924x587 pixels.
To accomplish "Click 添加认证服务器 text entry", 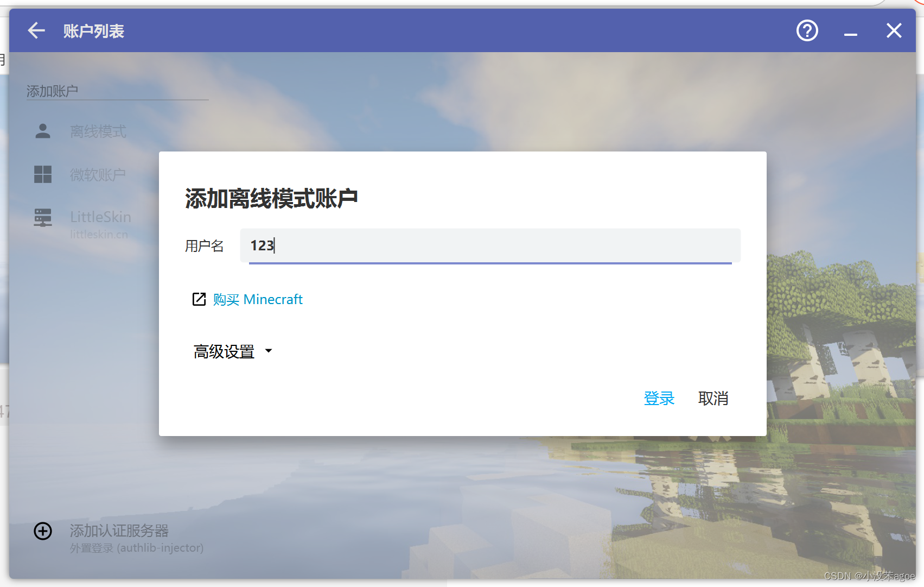I will [x=119, y=531].
